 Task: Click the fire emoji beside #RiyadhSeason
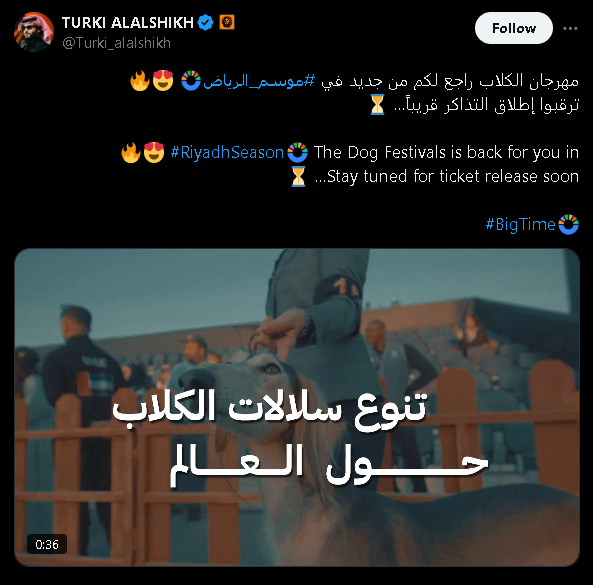[x=131, y=152]
